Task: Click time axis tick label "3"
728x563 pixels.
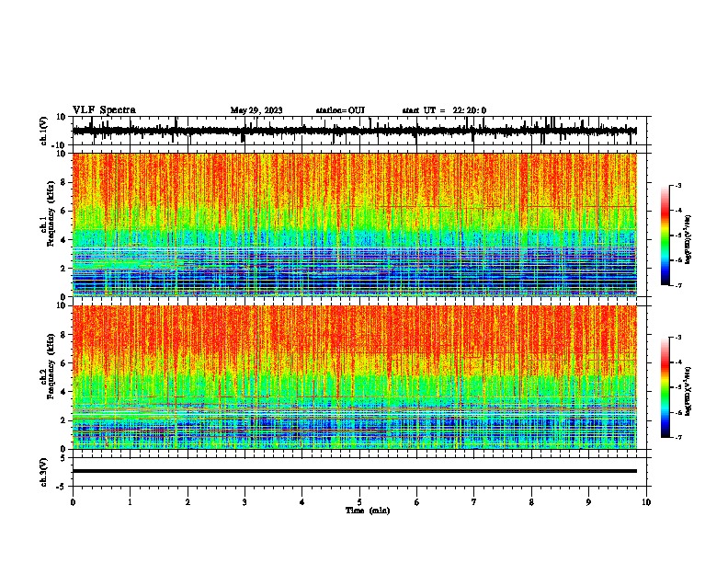Action: click(245, 502)
